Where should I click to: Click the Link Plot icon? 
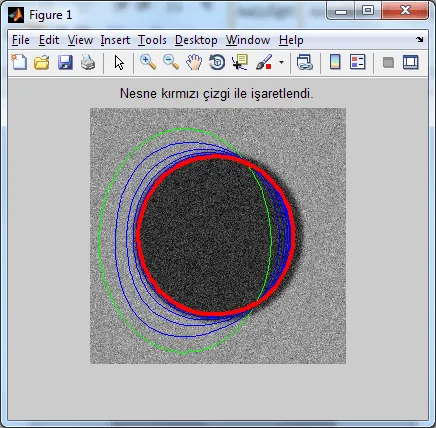point(305,62)
